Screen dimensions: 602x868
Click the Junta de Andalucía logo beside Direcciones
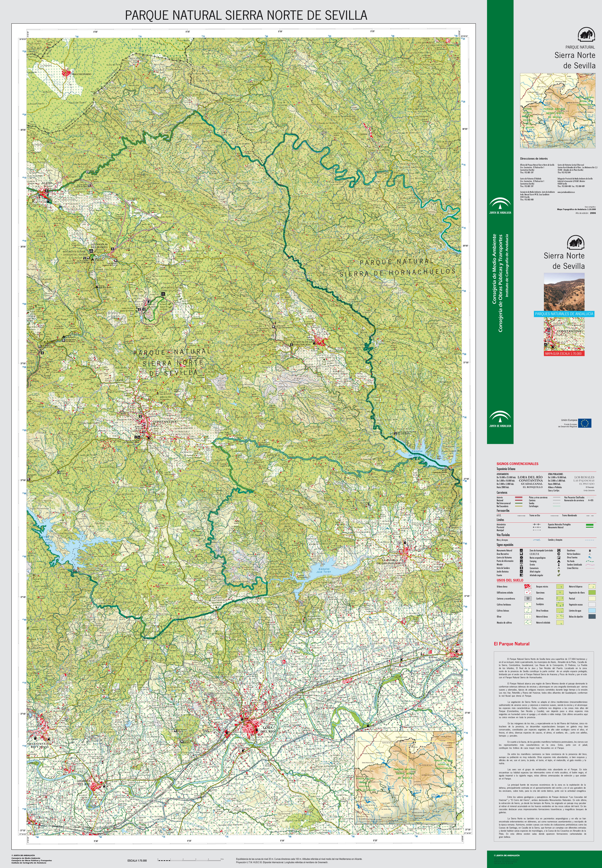(x=500, y=205)
